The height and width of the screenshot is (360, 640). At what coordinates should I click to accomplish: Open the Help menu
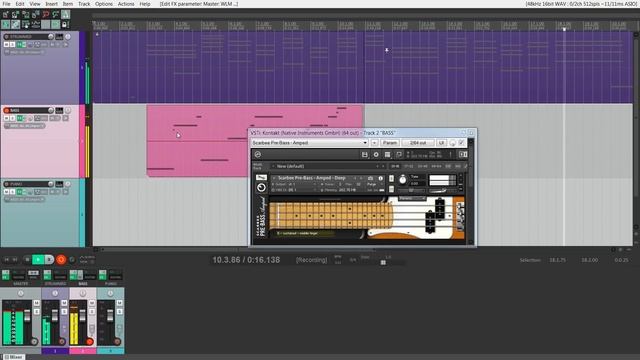coord(145,4)
